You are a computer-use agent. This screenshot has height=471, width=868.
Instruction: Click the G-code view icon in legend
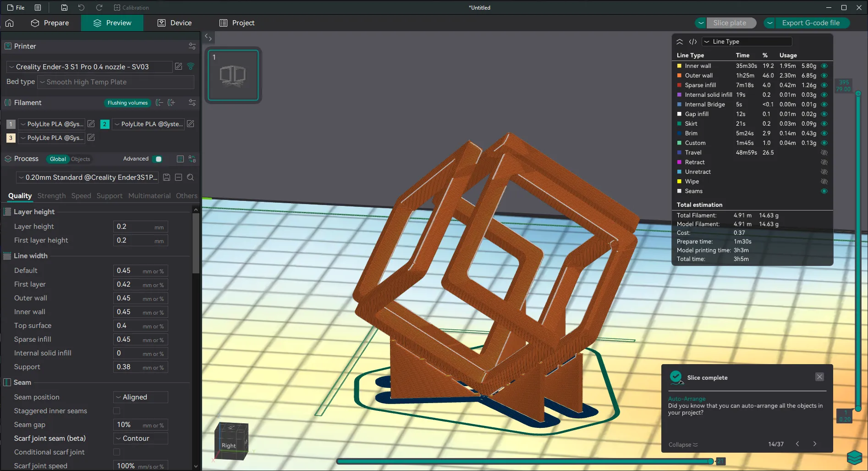click(693, 42)
